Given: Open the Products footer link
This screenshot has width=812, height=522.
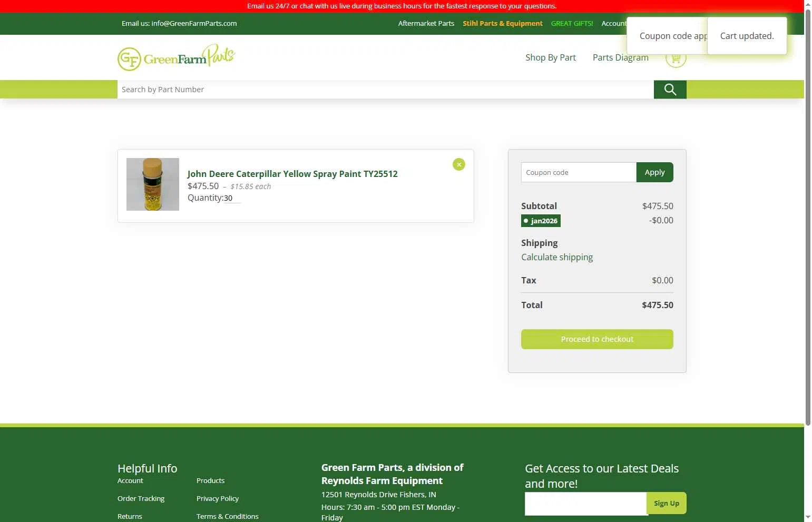Looking at the screenshot, I should pos(210,480).
